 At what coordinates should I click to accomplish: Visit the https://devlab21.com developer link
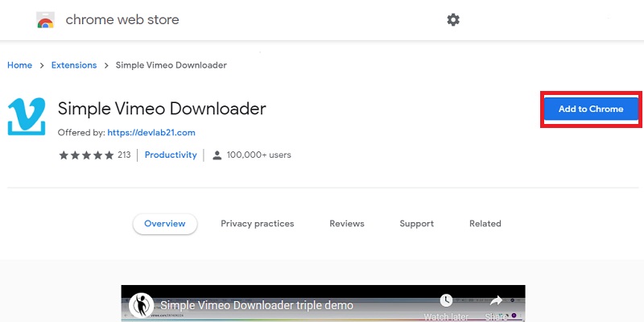point(151,133)
